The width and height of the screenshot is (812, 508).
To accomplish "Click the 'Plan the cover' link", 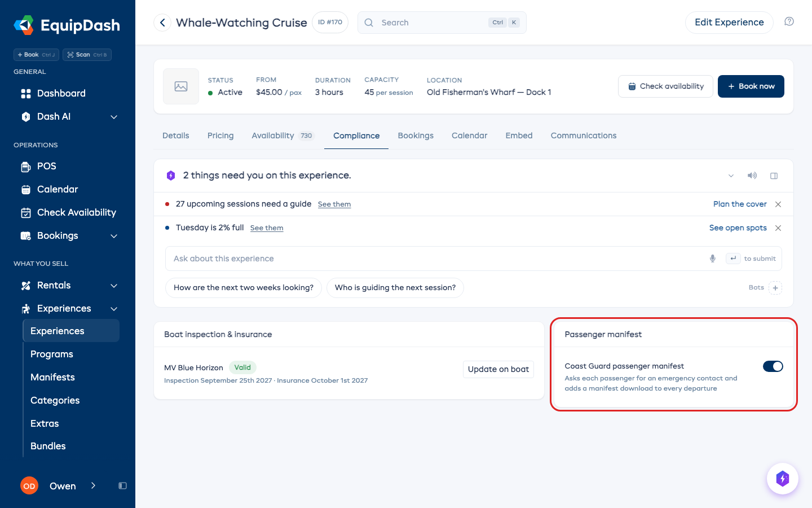I will 740,204.
